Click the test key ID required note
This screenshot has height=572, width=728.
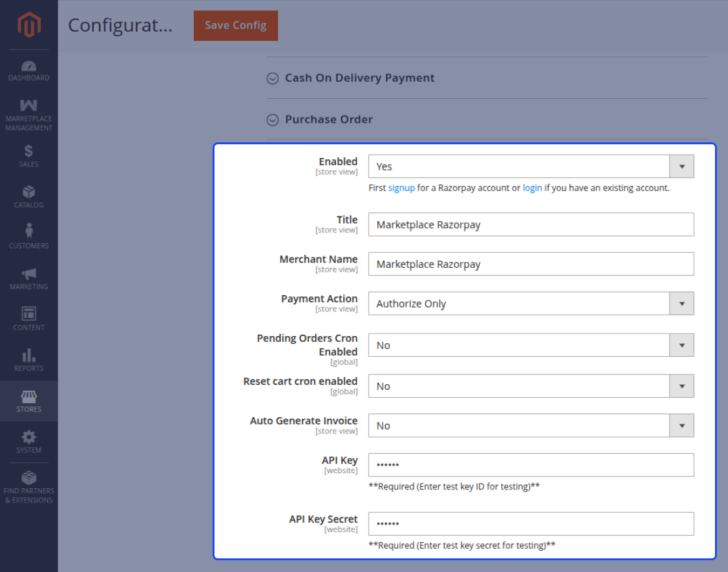coord(454,487)
